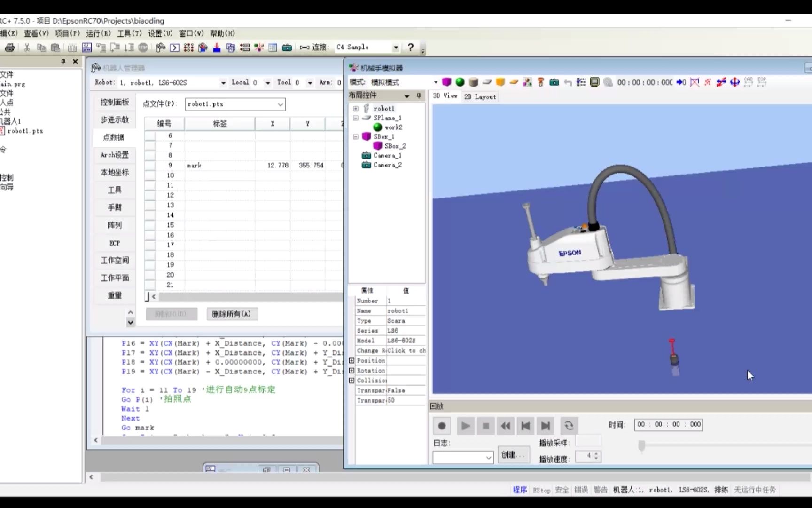Click the collision detection icon in simulator
Image resolution: width=812 pixels, height=508 pixels.
(695, 82)
